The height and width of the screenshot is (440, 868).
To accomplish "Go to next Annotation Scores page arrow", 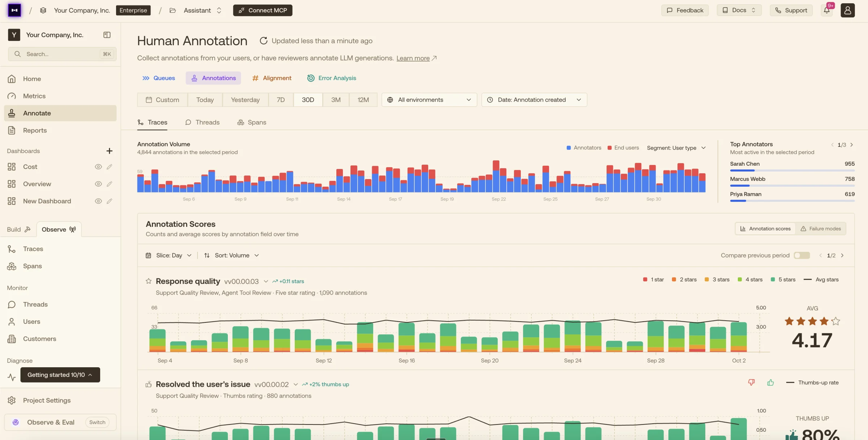I will coord(842,255).
